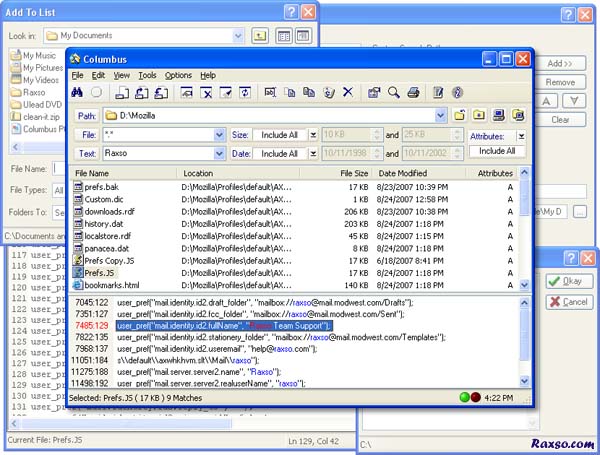Click the list icon with X mark in toolbar
The height and width of the screenshot is (455, 600).
[206, 92]
